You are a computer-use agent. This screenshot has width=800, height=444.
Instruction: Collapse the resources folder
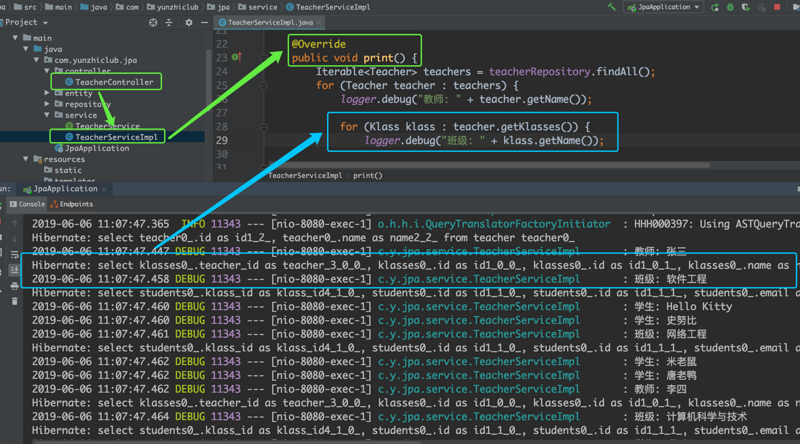coord(26,159)
